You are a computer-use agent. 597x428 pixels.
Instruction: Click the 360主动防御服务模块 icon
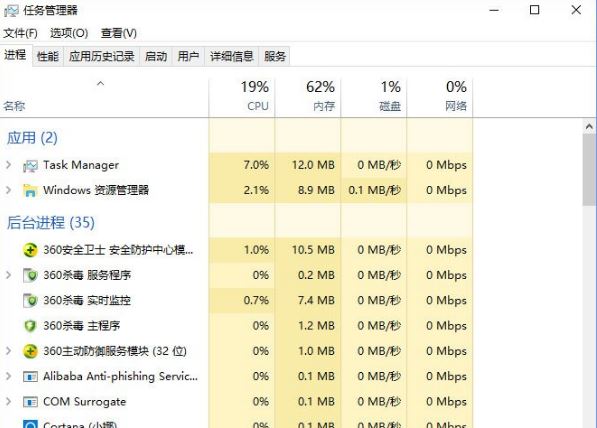point(30,351)
